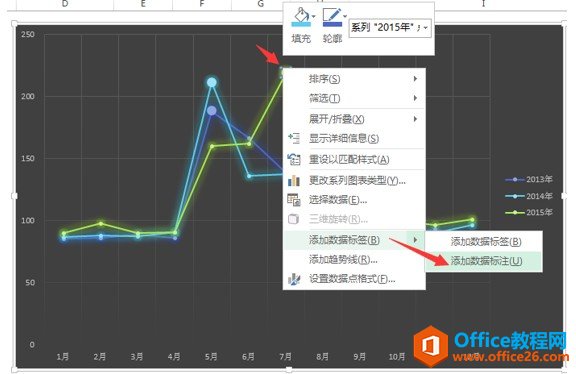Click the large purple 2013 marker at 5月

(212, 110)
